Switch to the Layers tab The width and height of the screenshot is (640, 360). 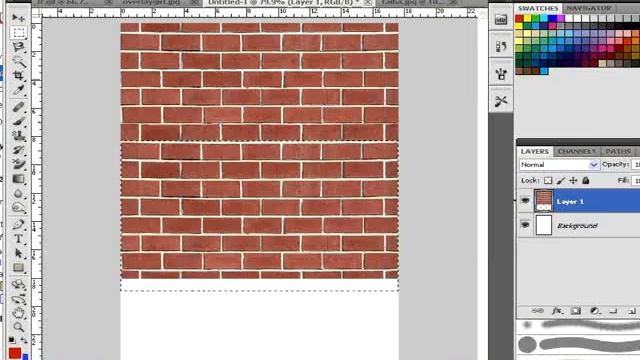pyautogui.click(x=535, y=151)
